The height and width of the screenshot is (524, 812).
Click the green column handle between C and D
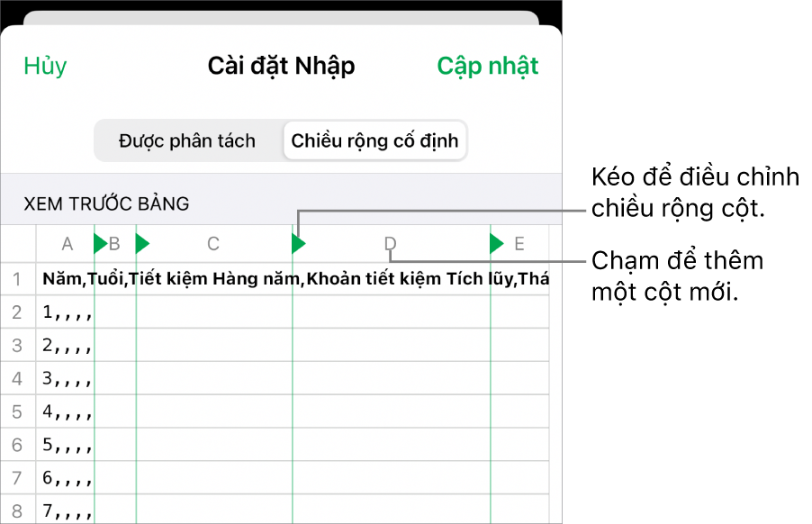tap(298, 243)
